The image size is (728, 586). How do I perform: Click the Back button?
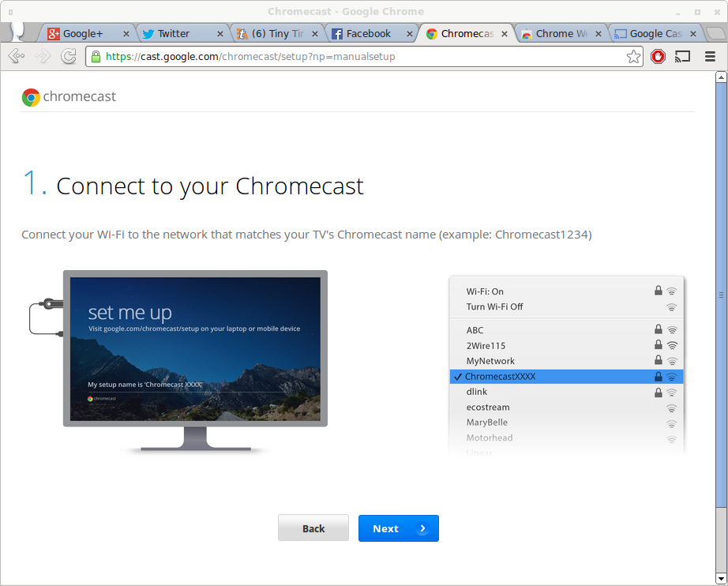313,528
